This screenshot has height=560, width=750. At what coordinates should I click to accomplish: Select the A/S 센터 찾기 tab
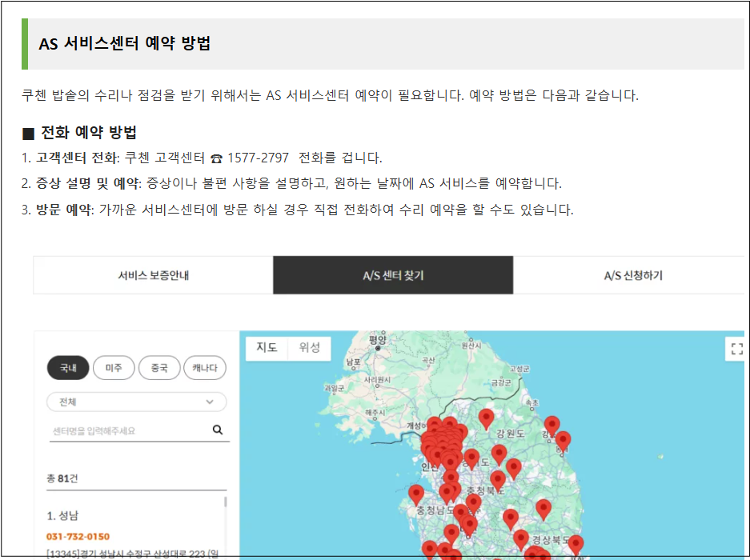pyautogui.click(x=393, y=275)
